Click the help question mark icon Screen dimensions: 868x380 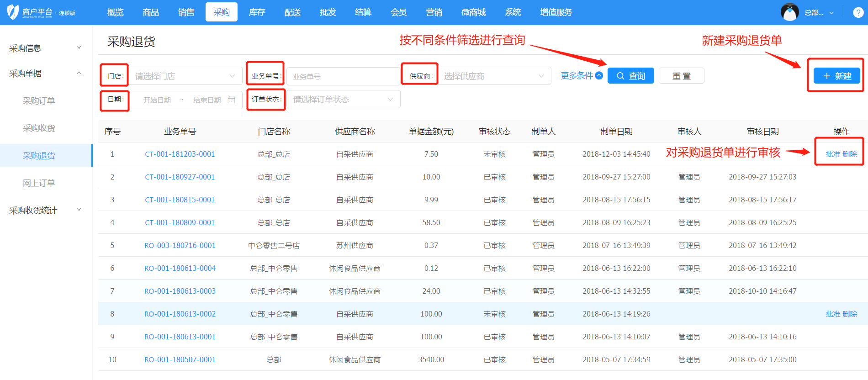858,12
